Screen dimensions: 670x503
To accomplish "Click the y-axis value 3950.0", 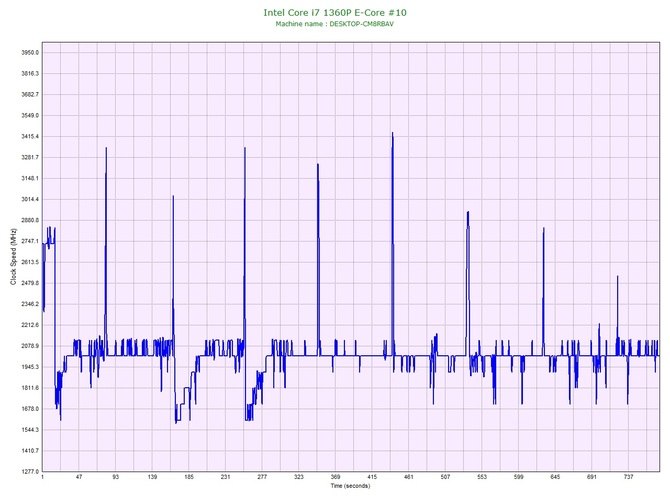I will click(x=30, y=53).
